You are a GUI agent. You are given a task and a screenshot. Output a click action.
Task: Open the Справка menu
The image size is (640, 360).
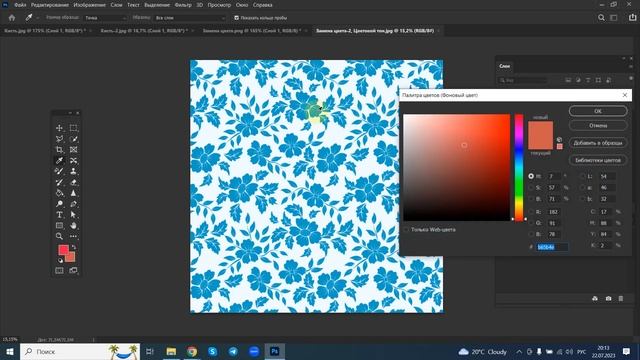[262, 5]
